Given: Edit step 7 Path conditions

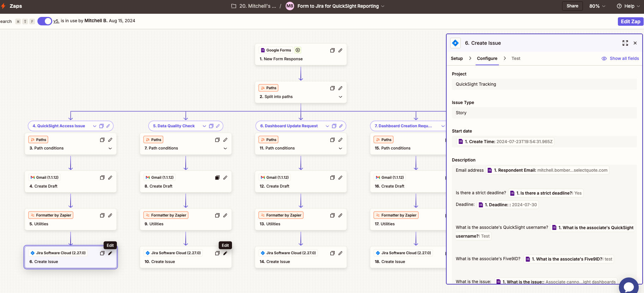Looking at the screenshot, I should pos(225,140).
